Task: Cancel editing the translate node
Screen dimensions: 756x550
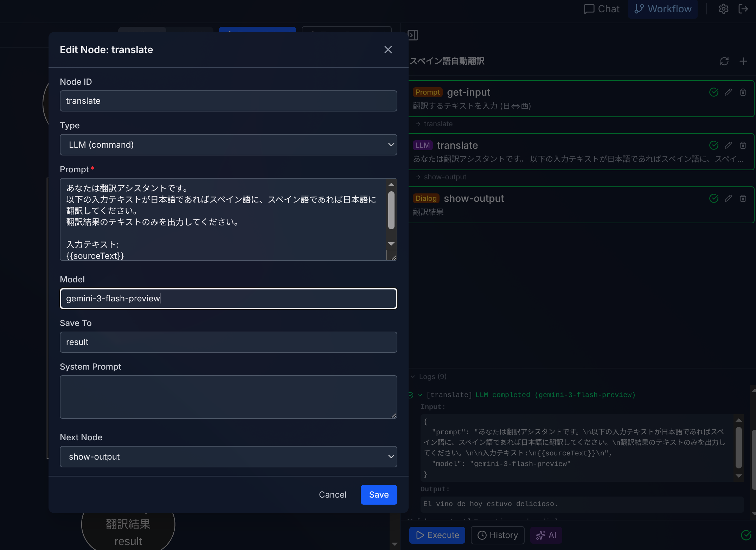Action: point(332,494)
